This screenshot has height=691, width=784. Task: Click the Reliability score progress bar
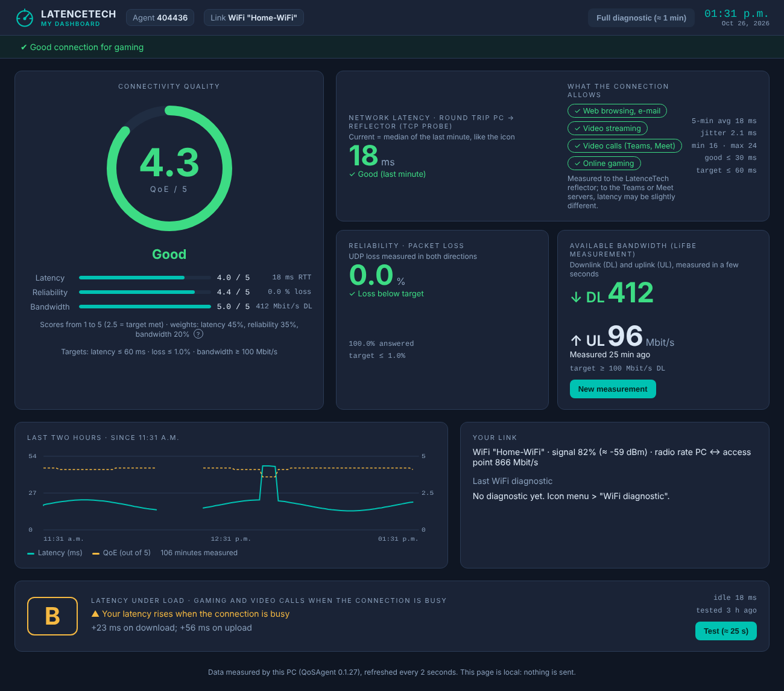(145, 292)
